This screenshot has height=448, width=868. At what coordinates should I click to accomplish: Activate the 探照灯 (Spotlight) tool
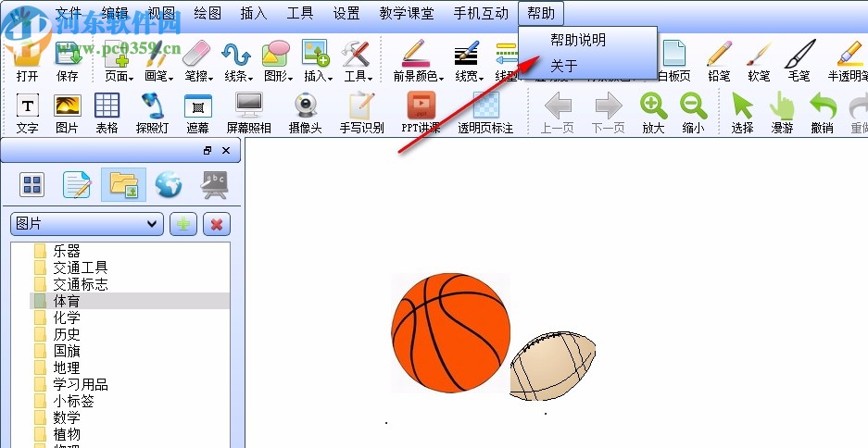pos(152,113)
